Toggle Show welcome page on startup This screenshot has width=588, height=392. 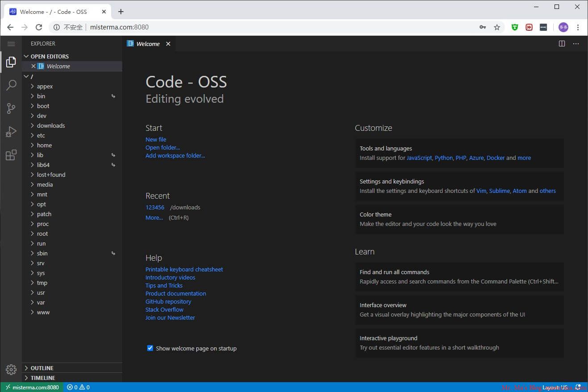[150, 348]
